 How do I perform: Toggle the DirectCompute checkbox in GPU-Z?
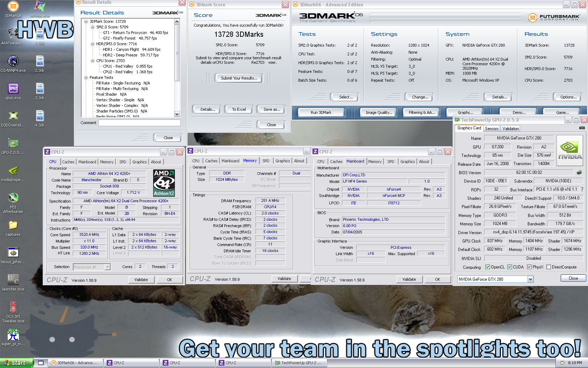(549, 267)
